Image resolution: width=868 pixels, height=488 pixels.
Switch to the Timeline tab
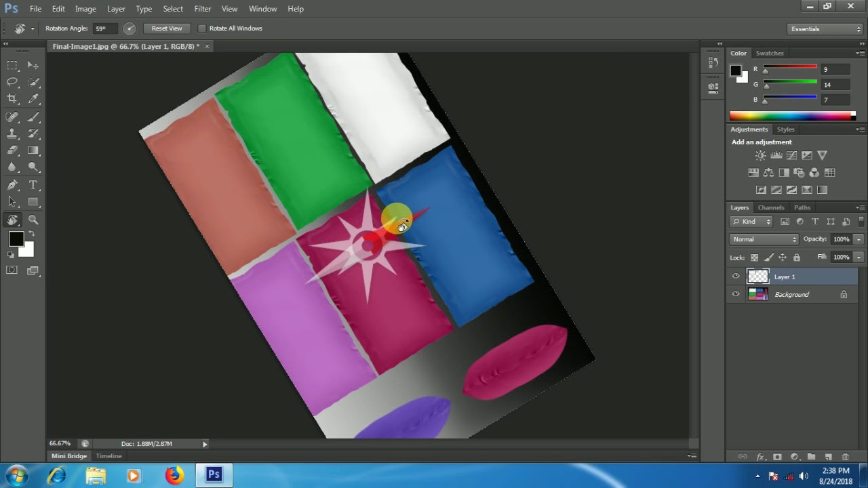point(108,456)
